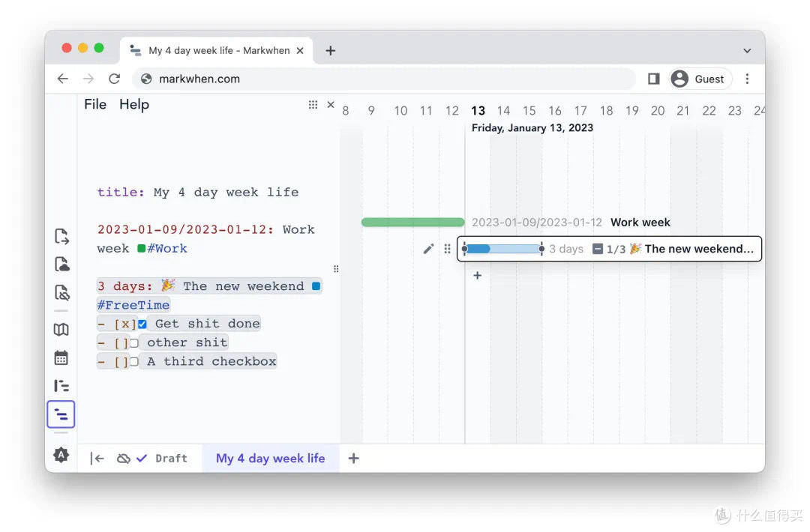Click the address bar showing markwhen.com

tap(385, 79)
